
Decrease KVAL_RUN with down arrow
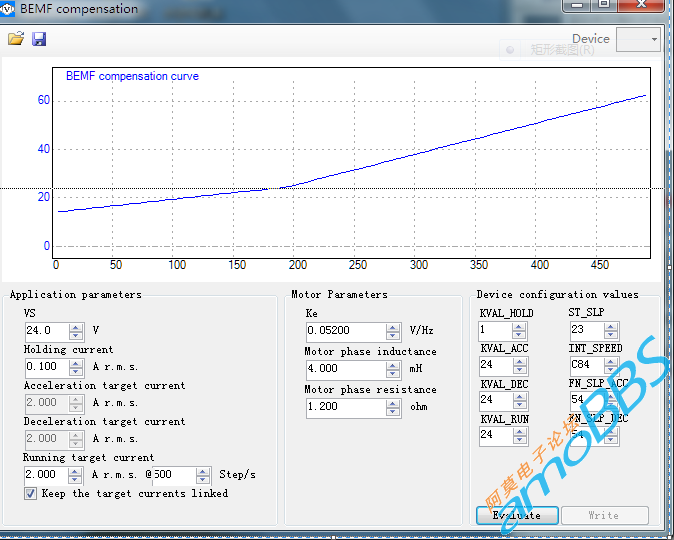coord(520,440)
